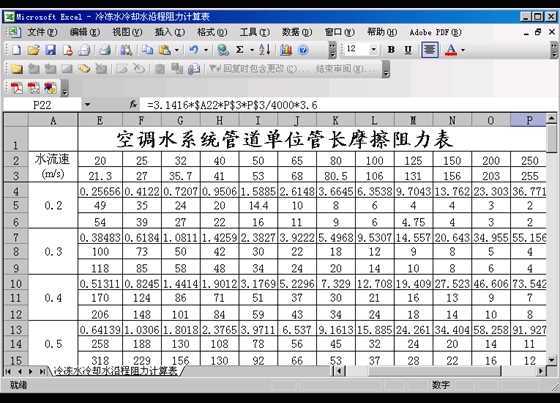Select cell E8 with value 100
Screen dimensions: 560x403
point(100,252)
